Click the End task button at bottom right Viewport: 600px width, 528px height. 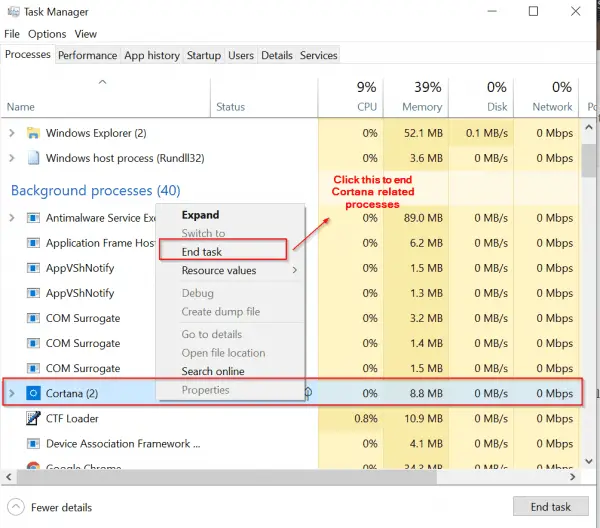[x=551, y=507]
